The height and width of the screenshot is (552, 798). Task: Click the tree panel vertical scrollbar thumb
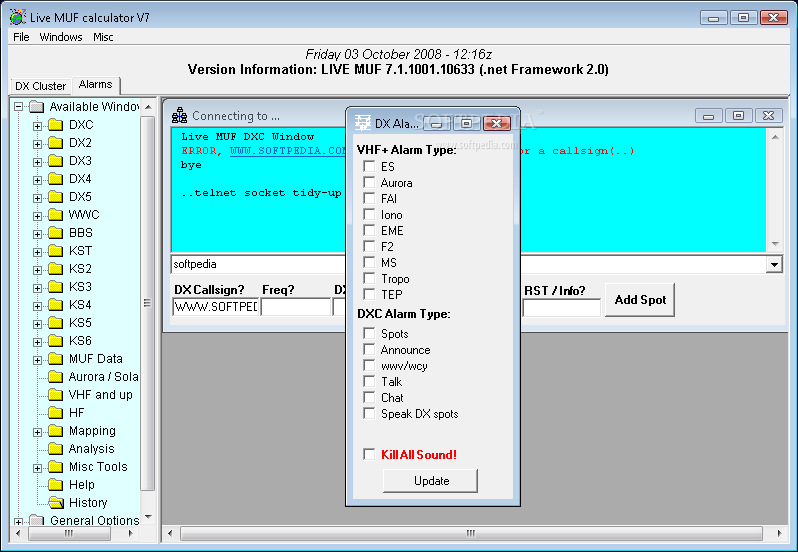(147, 303)
